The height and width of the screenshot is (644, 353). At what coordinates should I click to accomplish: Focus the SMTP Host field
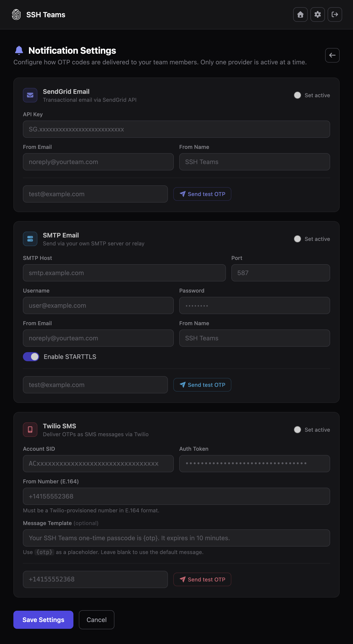pos(124,273)
